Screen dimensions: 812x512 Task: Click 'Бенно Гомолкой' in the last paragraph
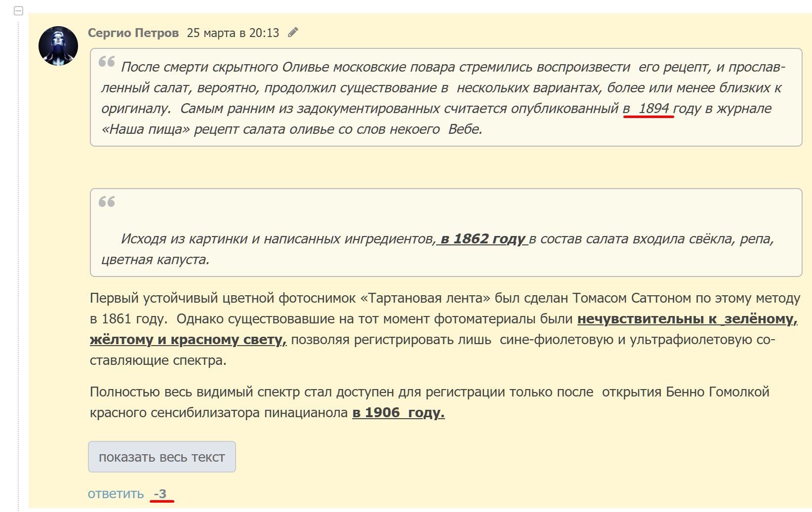(717, 392)
